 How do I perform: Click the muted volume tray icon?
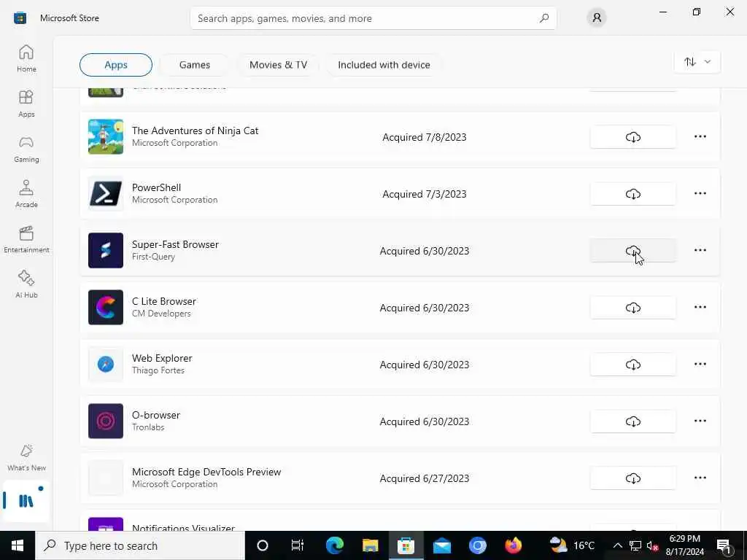click(x=652, y=545)
